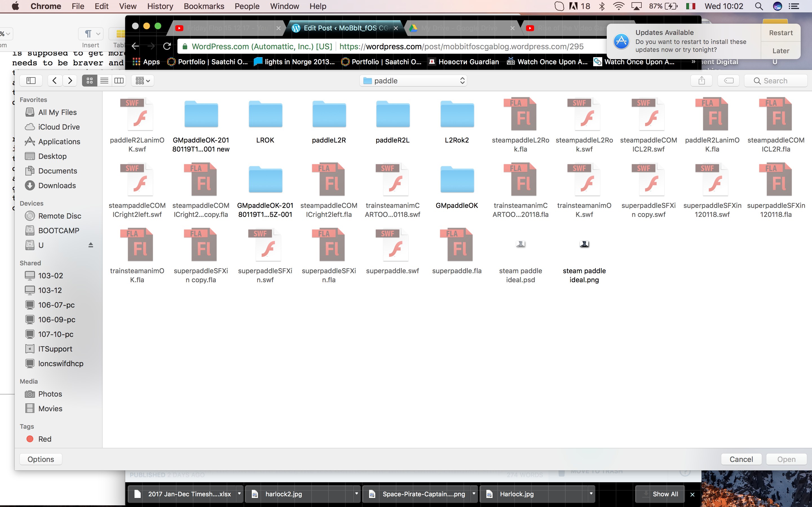Toggle the sidebar show/hide button
This screenshot has width=812, height=507.
coord(31,81)
